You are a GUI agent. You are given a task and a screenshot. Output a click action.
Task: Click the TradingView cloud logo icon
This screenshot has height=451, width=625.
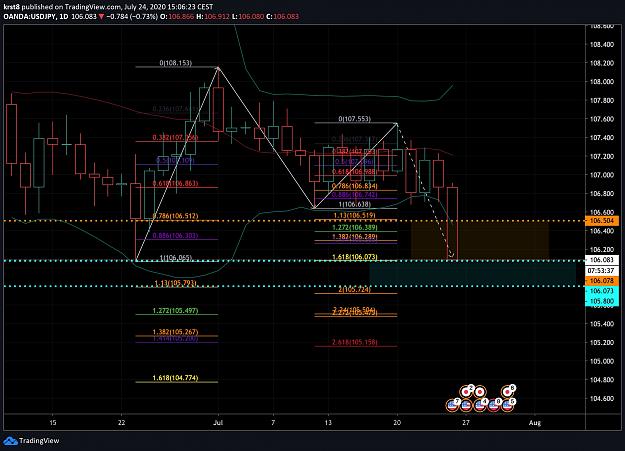click(x=10, y=441)
